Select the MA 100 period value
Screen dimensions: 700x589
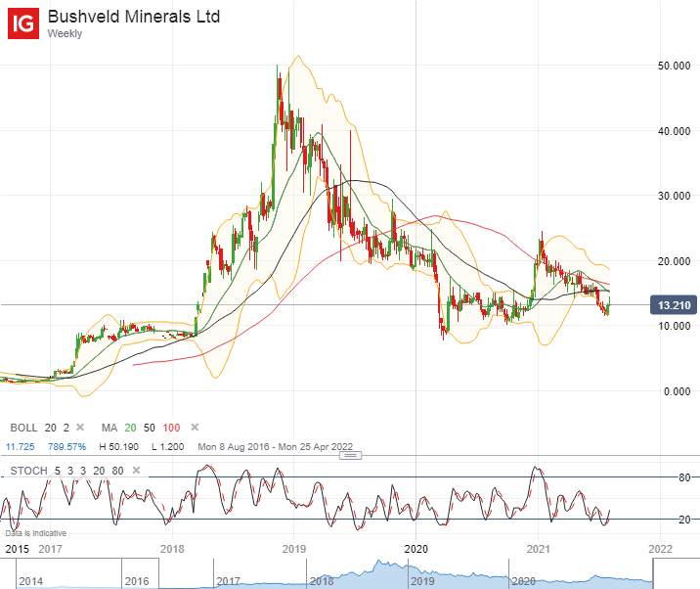[x=171, y=428]
